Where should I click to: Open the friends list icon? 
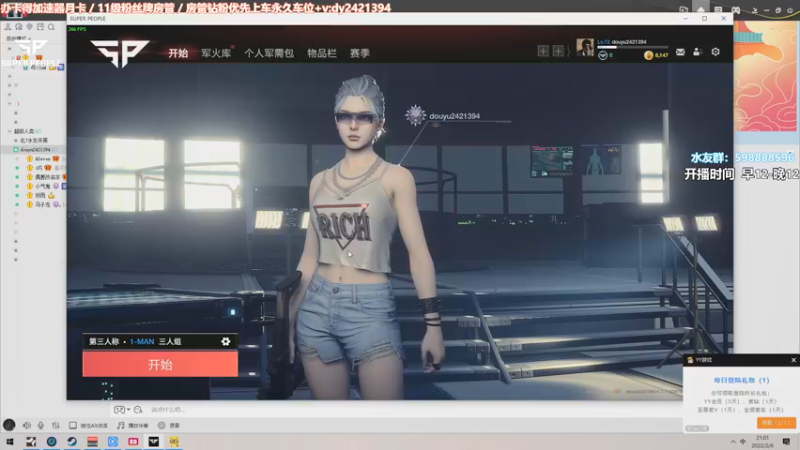(697, 52)
